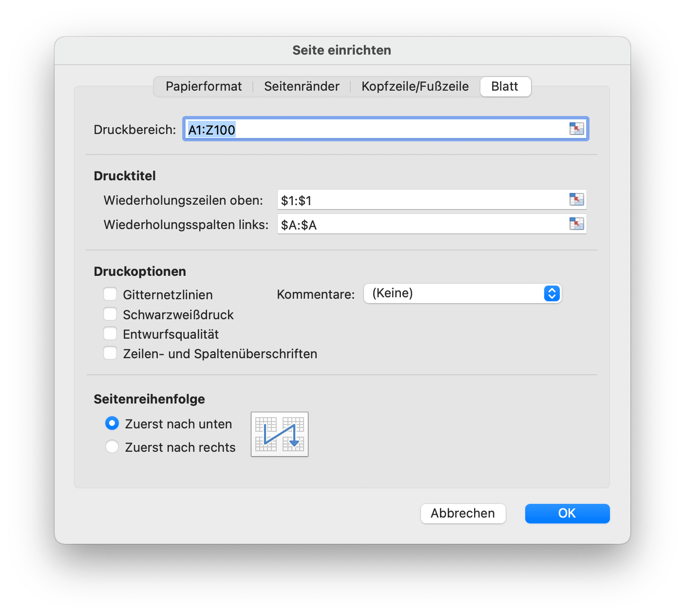Switch to the Papierformat tab
This screenshot has width=685, height=616.
coord(203,86)
